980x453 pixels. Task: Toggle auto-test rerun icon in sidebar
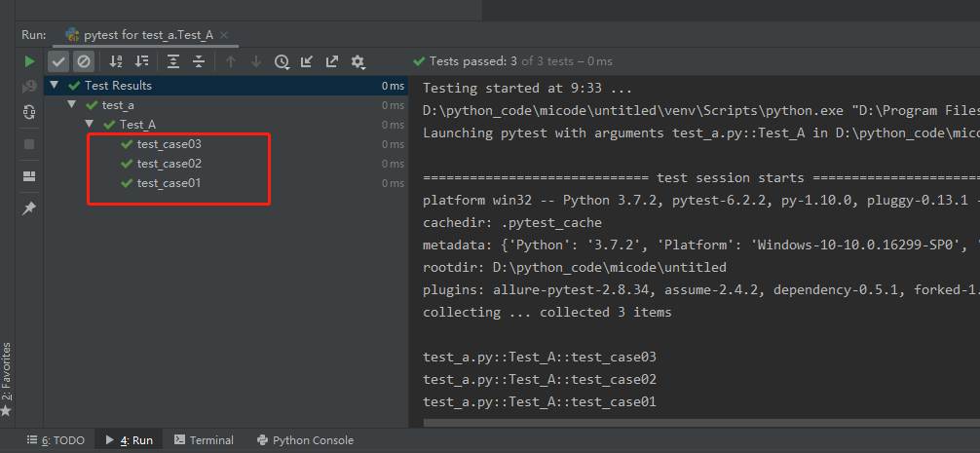[29, 112]
